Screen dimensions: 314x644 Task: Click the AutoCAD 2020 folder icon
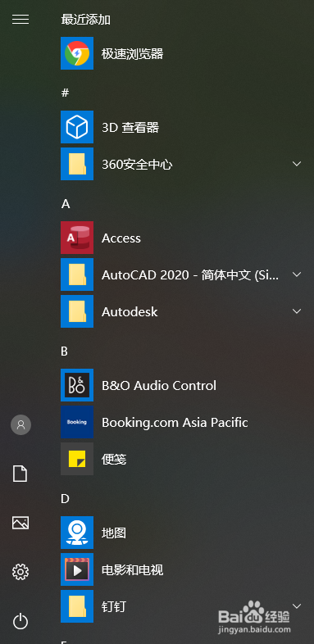[77, 274]
